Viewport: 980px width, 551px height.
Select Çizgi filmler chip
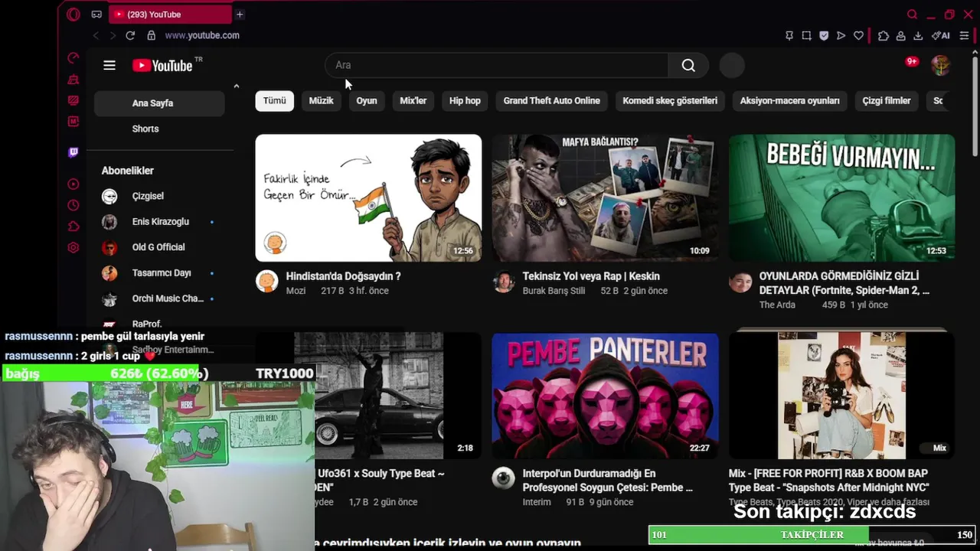887,101
